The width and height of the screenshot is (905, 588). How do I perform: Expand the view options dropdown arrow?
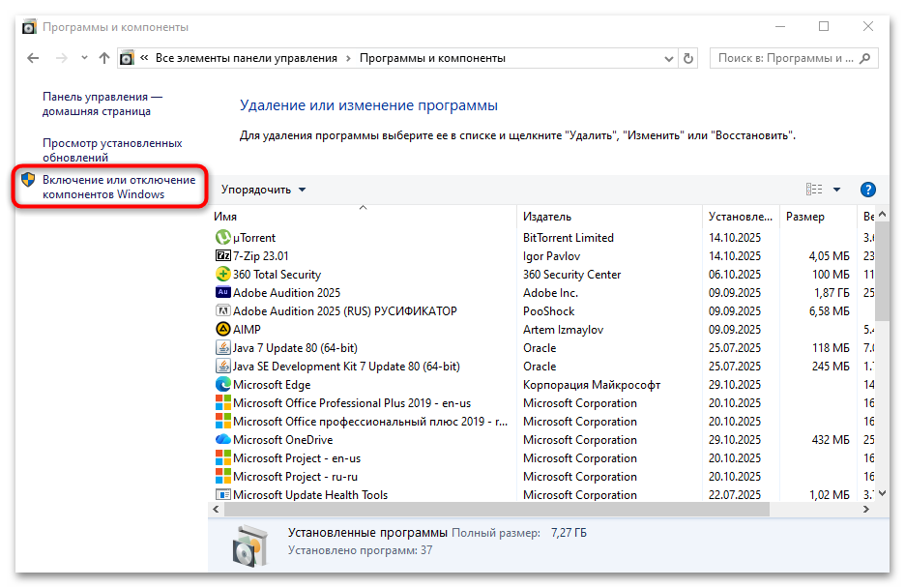click(836, 190)
